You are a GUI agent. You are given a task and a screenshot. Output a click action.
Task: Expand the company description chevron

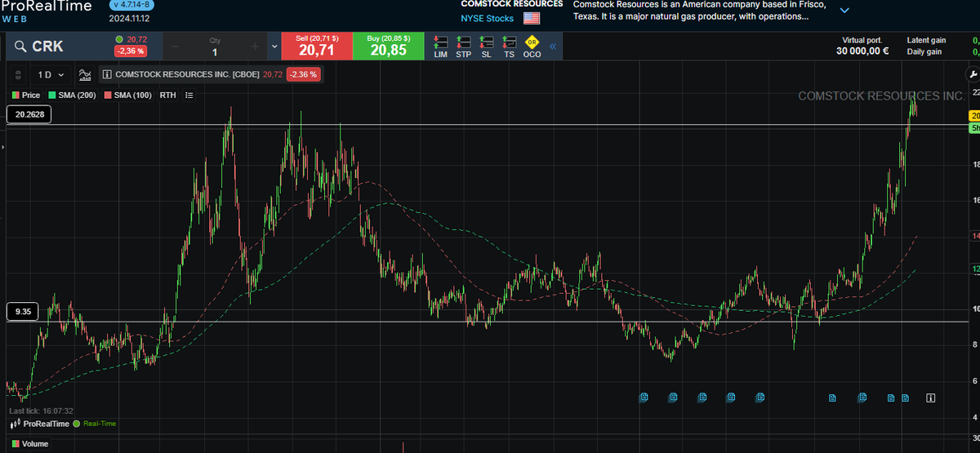point(844,11)
